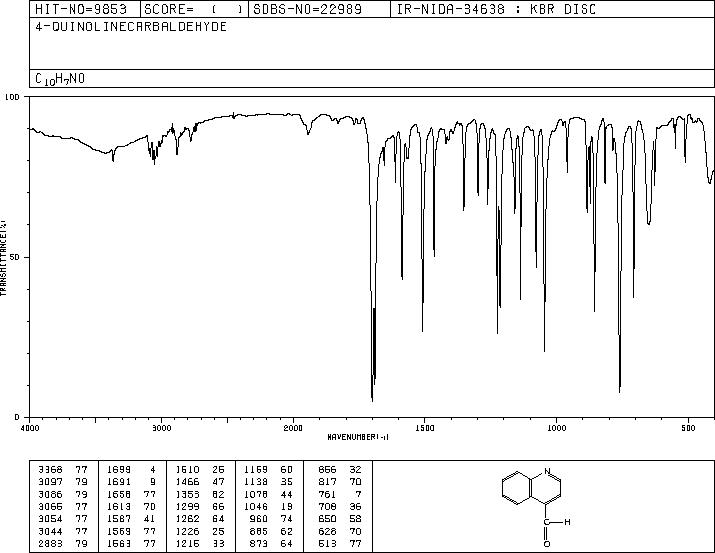Click the 4-QUINOLINECARBALDEHYDE compound name
Screen dimensions: 715x553
coord(131,27)
